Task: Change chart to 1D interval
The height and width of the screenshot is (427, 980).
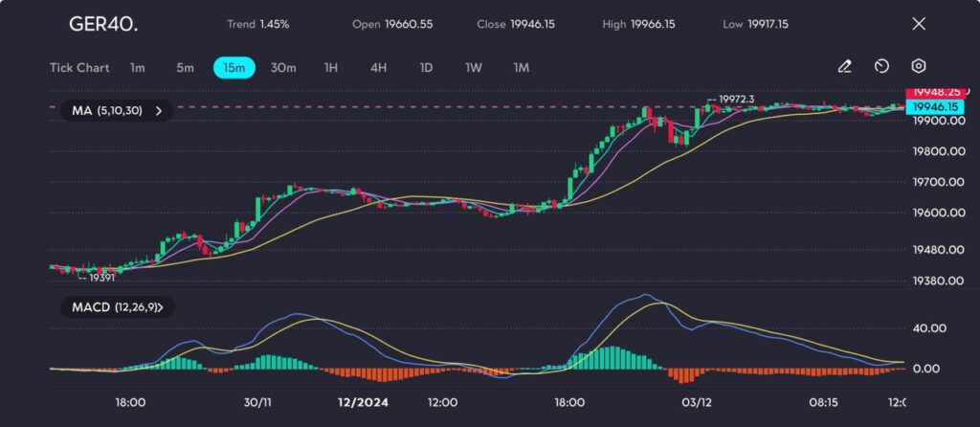Action: [x=426, y=68]
